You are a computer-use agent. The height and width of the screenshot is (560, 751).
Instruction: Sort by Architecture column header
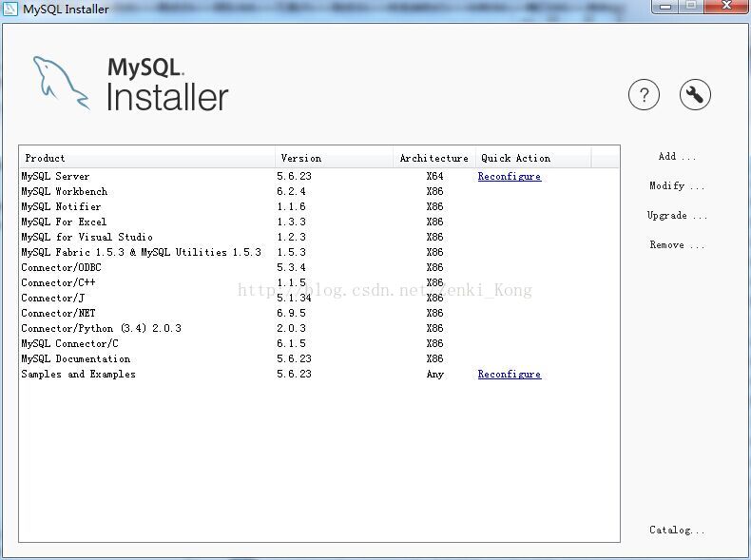pyautogui.click(x=434, y=158)
